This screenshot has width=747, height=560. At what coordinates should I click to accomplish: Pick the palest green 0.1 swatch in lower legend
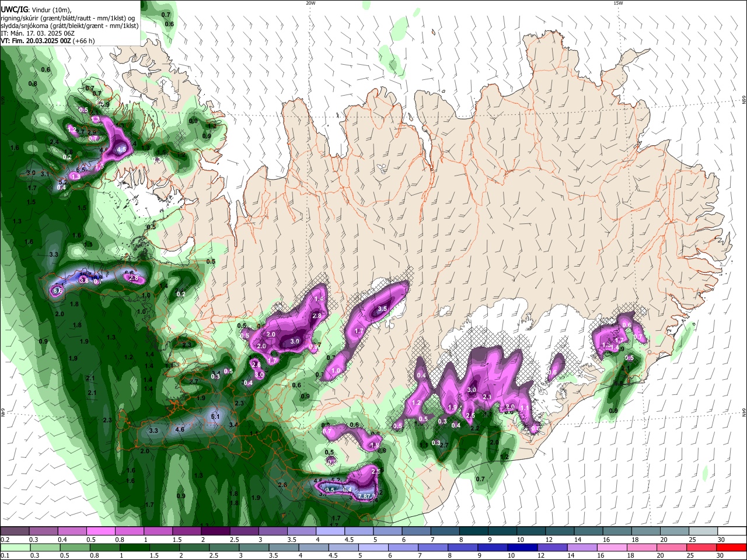(14, 547)
